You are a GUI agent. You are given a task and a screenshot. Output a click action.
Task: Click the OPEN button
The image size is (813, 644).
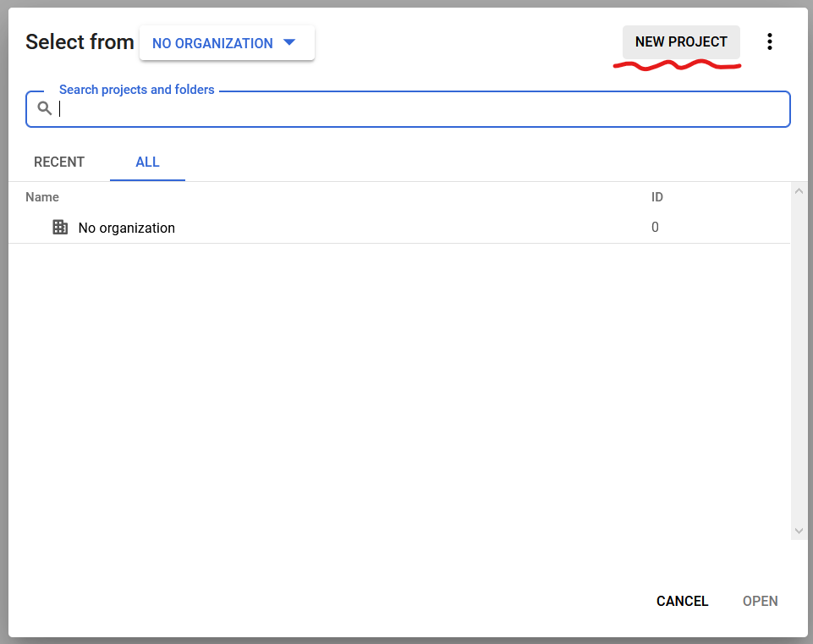(760, 601)
